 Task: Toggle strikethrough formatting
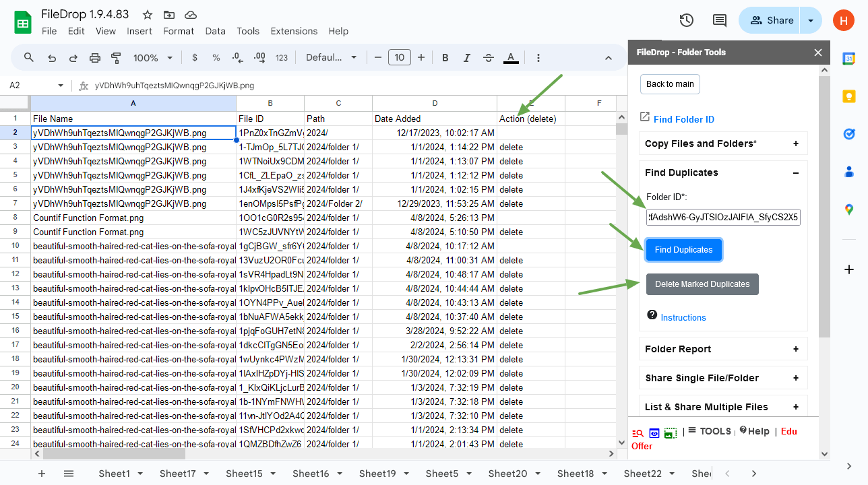click(489, 58)
